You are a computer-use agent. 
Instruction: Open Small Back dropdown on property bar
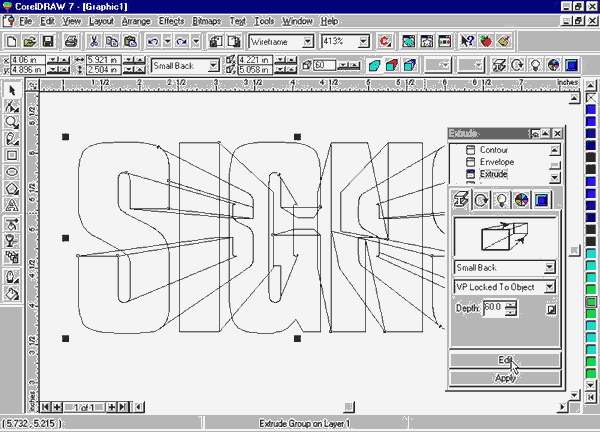click(x=214, y=66)
